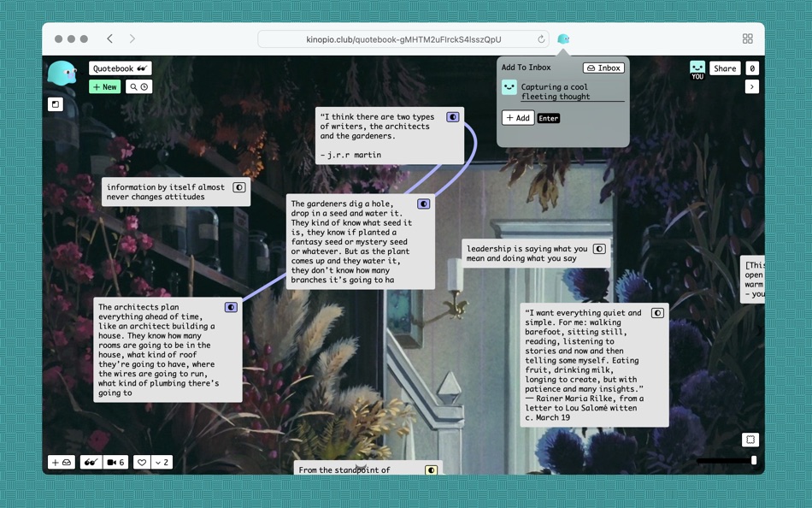Open the search and history button

(138, 86)
